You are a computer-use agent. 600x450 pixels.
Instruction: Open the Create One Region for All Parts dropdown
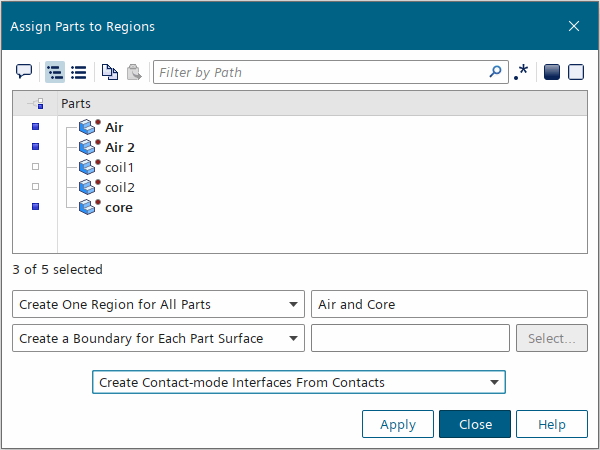(x=158, y=304)
